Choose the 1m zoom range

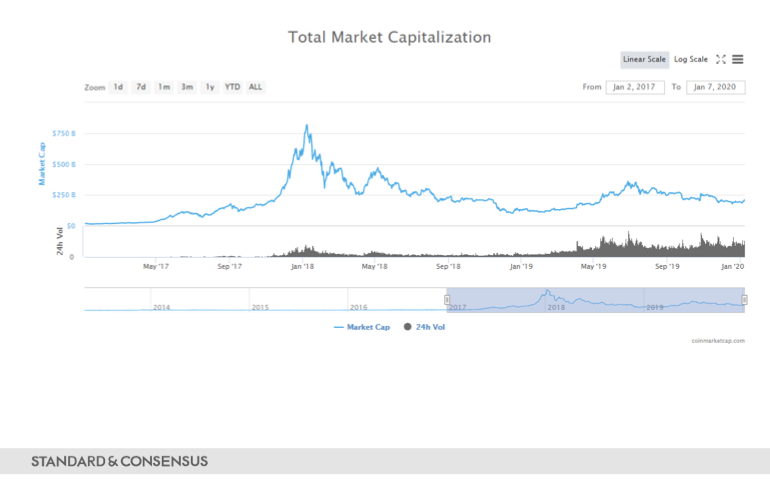click(x=164, y=87)
